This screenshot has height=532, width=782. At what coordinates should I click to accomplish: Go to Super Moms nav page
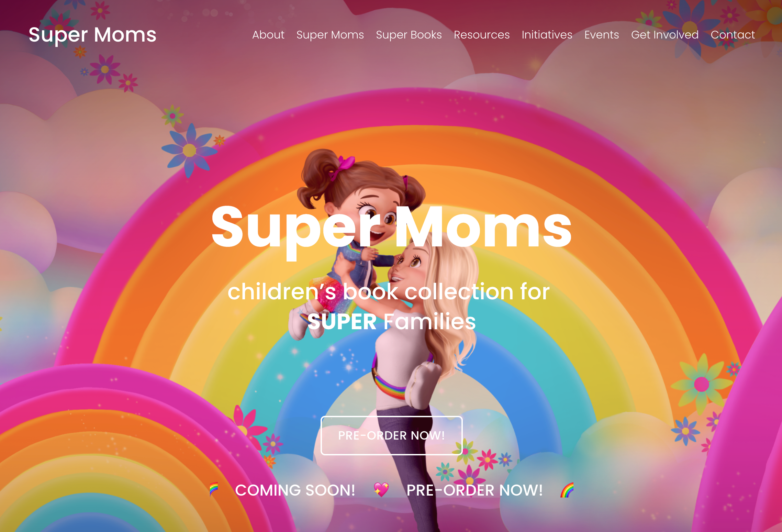coord(330,35)
